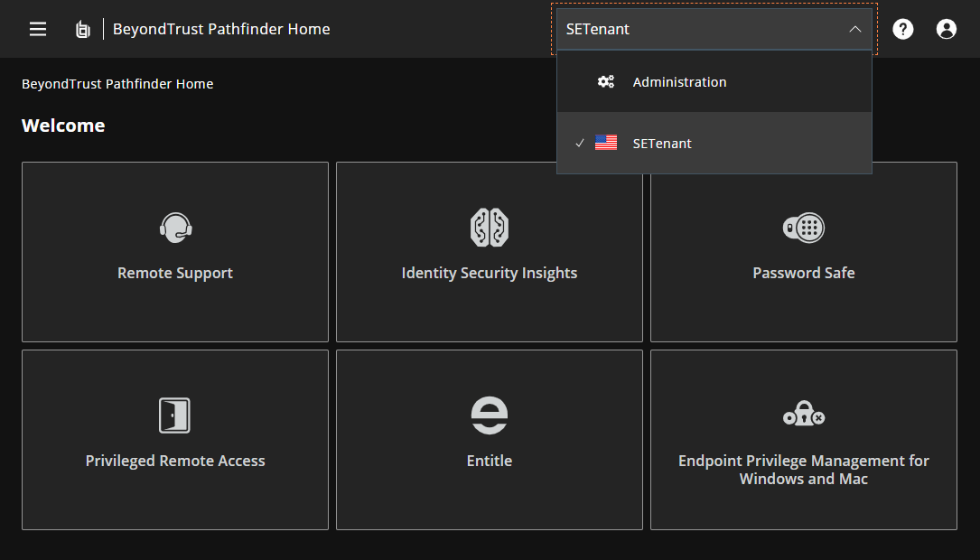
Task: Click the Remote Support headset icon
Action: tap(175, 228)
